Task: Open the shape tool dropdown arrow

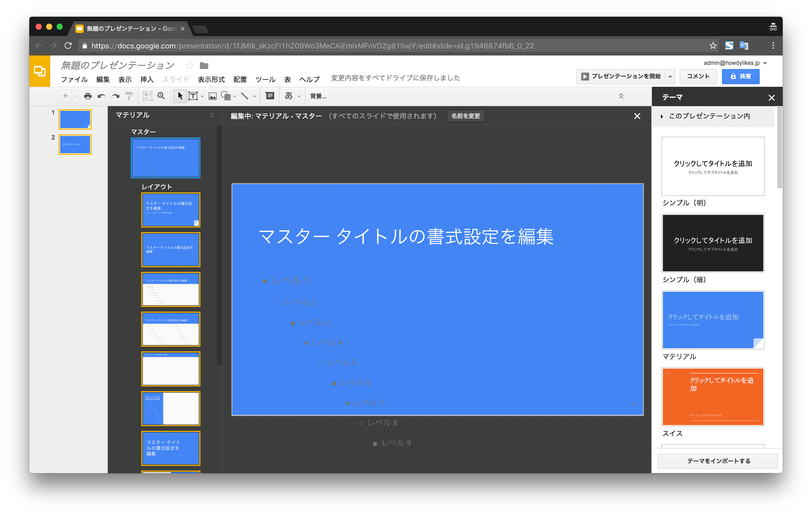Action: point(235,96)
